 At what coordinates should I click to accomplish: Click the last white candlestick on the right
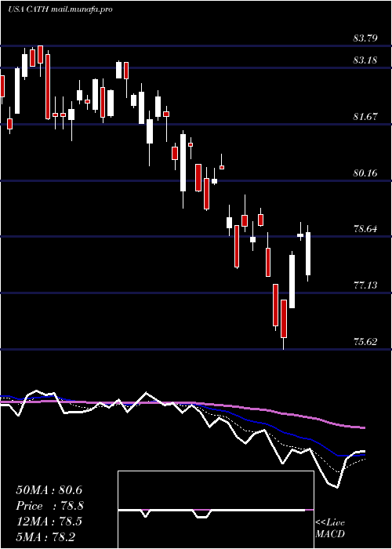pos(308,253)
